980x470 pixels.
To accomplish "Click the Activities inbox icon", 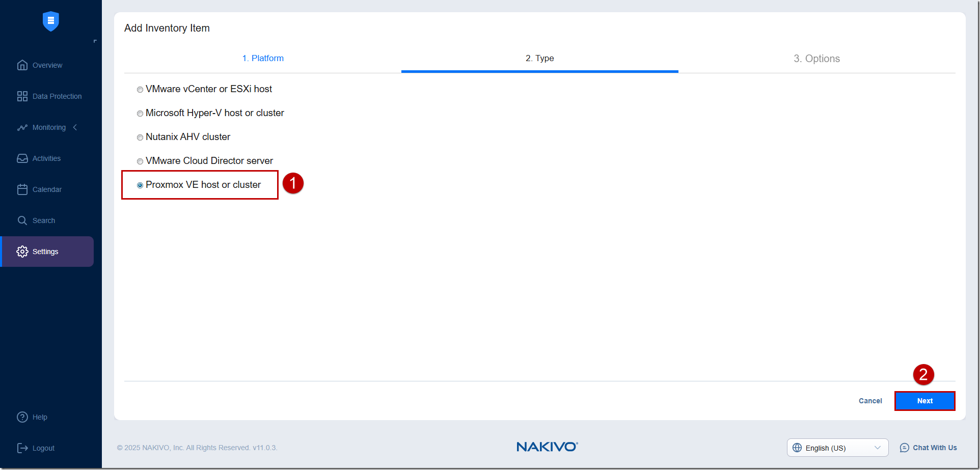I will [22, 158].
